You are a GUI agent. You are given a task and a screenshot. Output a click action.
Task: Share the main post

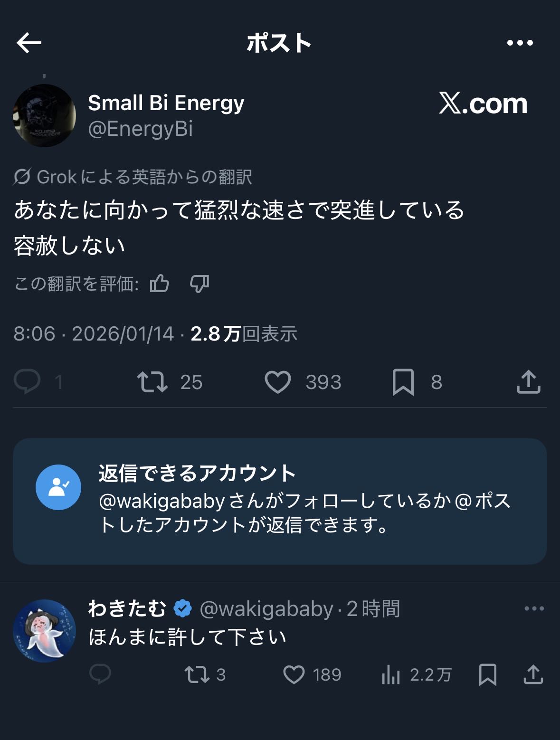point(528,382)
